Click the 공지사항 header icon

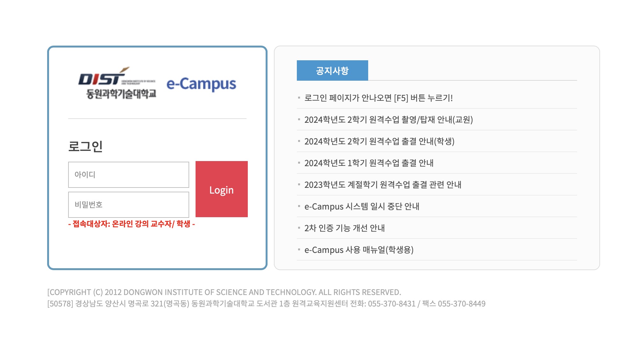332,70
